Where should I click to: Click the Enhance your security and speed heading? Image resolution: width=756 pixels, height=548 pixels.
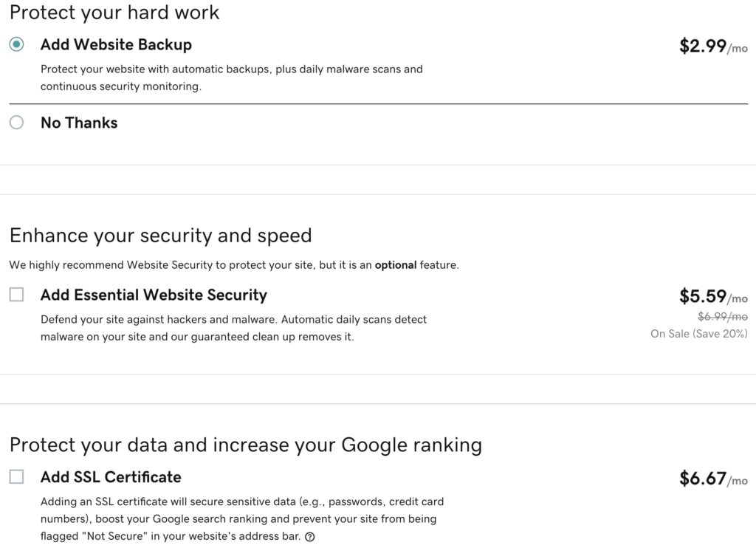[x=160, y=236]
